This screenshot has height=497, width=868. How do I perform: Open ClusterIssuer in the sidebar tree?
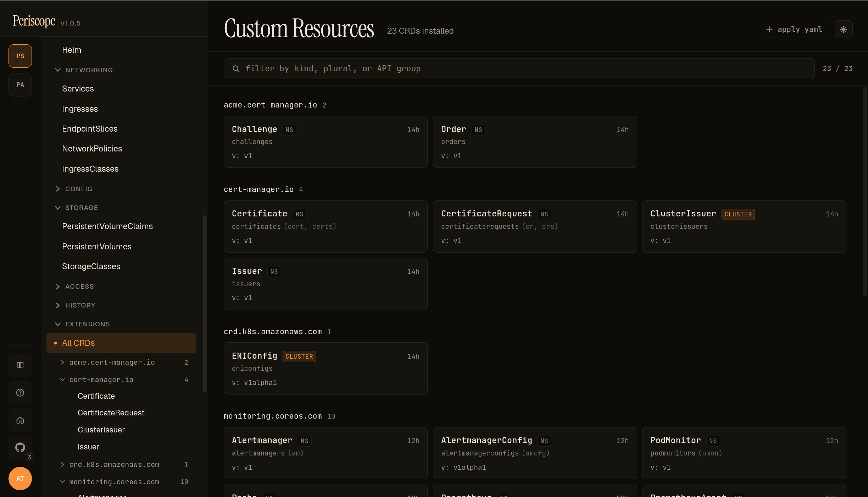[x=101, y=430]
